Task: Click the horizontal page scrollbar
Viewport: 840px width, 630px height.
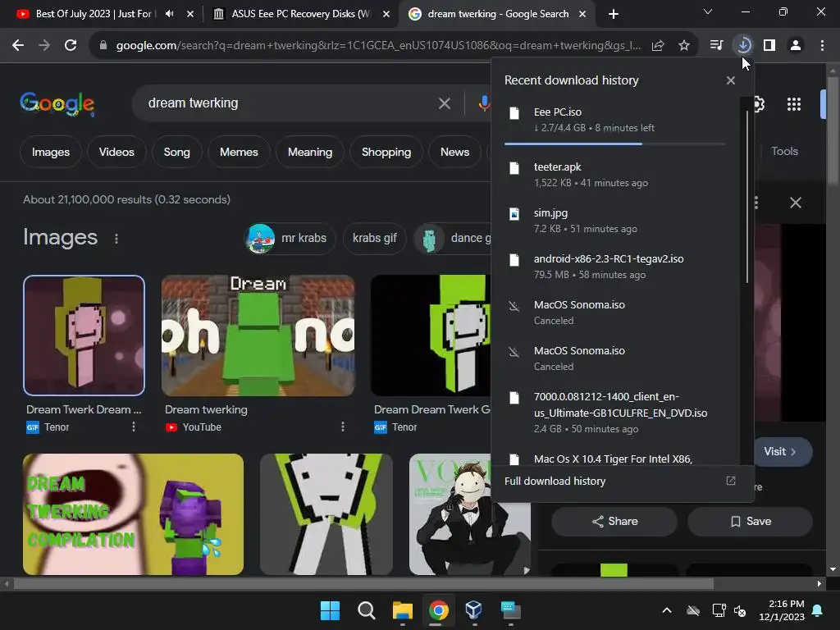Action: pos(363,583)
